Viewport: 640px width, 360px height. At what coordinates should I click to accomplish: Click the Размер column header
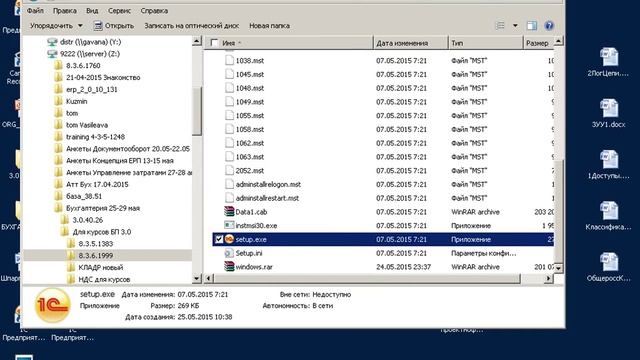pos(537,43)
